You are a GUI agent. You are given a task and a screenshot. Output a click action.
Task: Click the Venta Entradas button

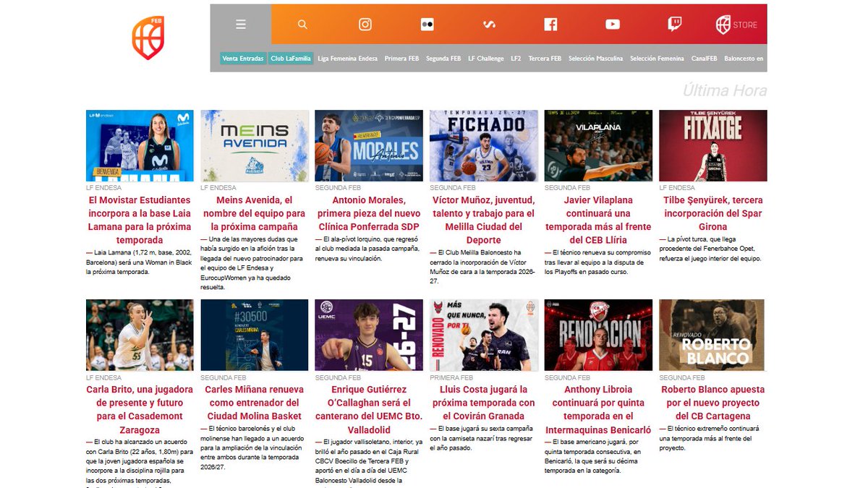click(x=243, y=59)
